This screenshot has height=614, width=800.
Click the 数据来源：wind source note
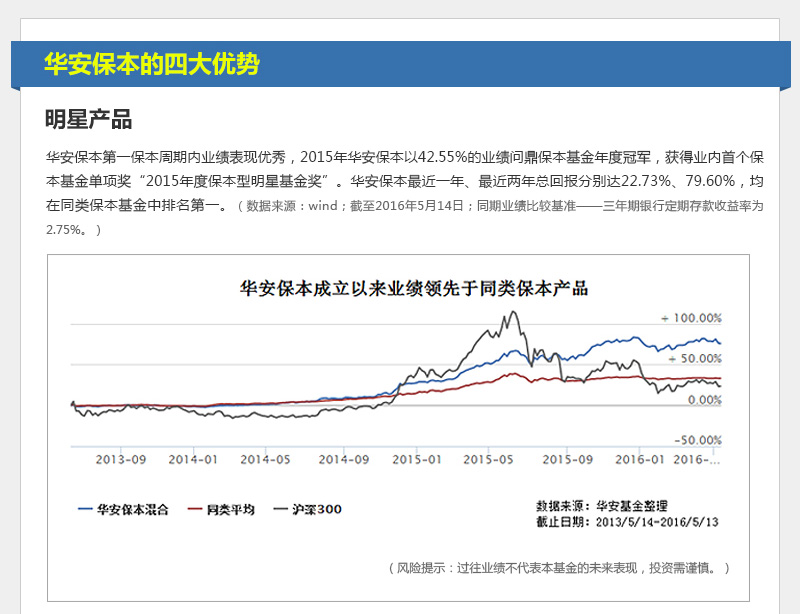click(292, 206)
